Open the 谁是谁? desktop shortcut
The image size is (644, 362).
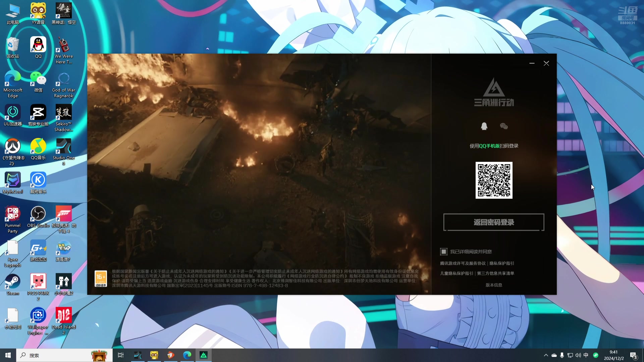click(x=64, y=251)
